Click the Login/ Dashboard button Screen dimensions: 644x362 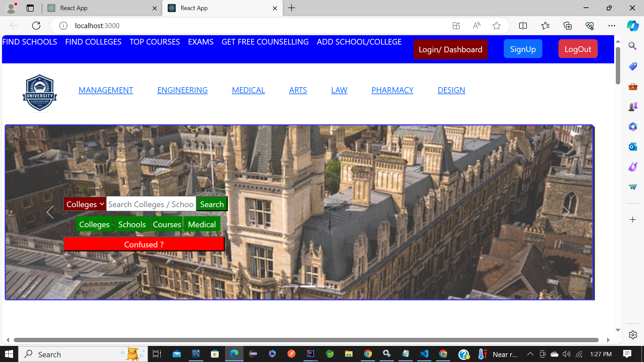[450, 50]
